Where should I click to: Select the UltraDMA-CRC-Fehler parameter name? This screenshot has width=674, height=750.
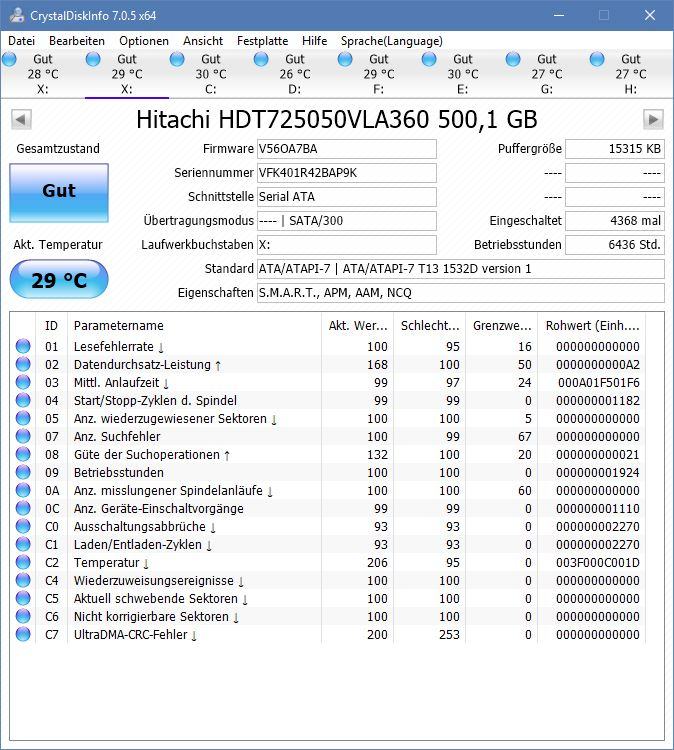pos(131,635)
